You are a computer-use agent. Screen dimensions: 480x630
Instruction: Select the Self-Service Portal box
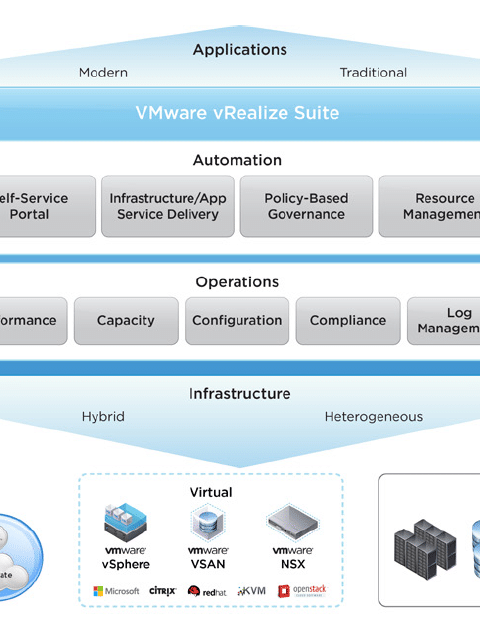48,206
